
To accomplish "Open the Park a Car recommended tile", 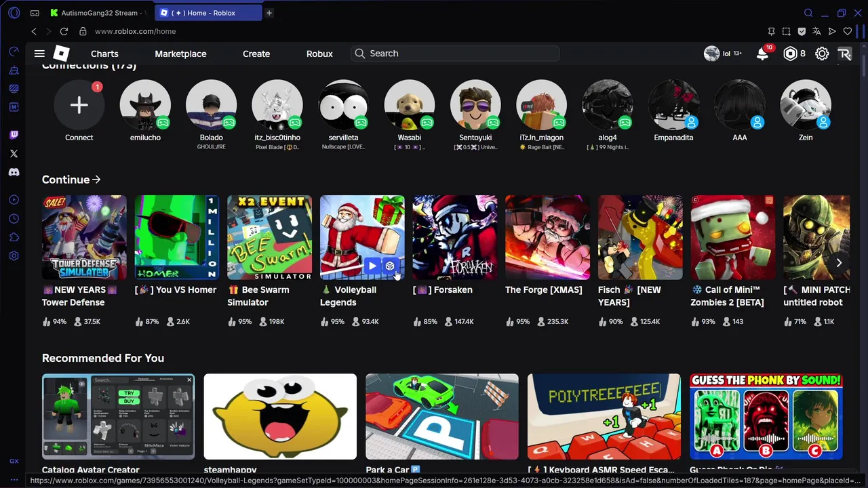I will [442, 416].
